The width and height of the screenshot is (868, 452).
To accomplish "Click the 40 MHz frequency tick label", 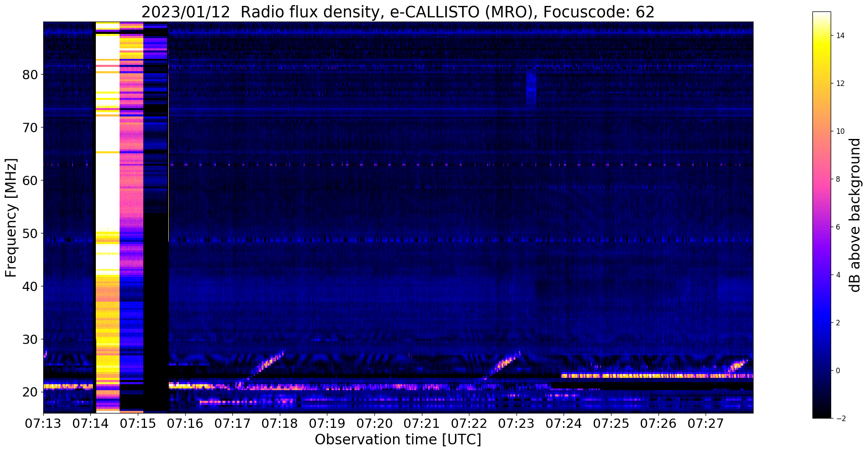I will (30, 286).
